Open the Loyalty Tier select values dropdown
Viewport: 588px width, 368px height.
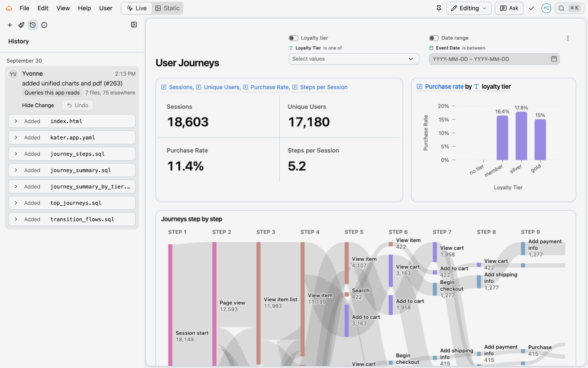[353, 59]
